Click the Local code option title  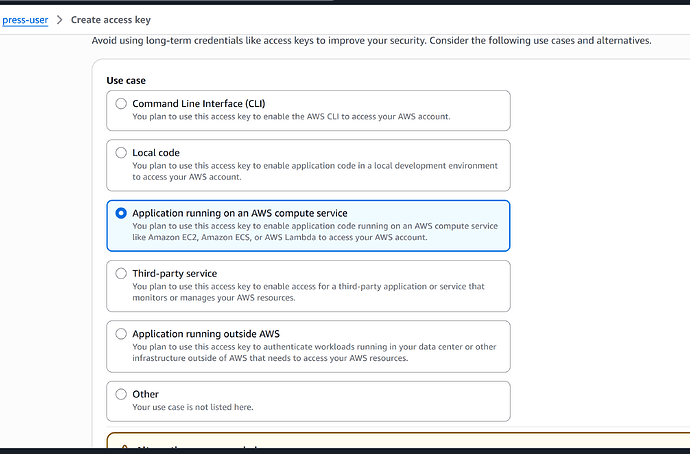coord(156,153)
